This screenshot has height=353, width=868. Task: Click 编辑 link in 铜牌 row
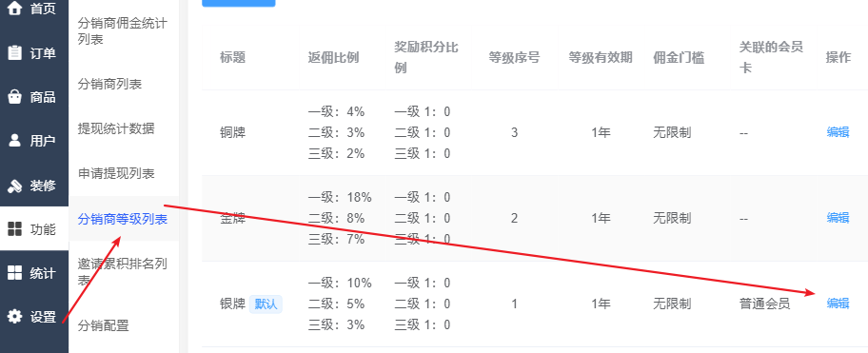[x=838, y=132]
